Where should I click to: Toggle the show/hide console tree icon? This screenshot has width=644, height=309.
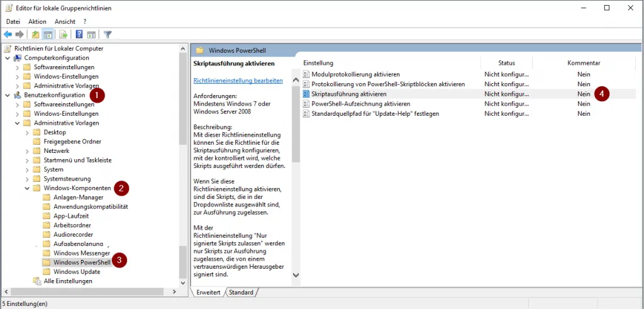[x=47, y=35]
